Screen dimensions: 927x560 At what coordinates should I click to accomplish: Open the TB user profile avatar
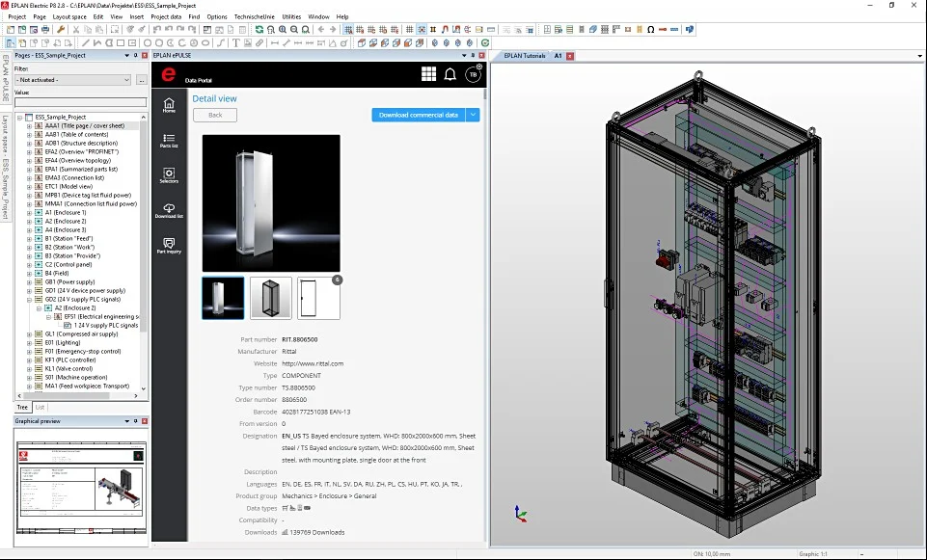pos(473,74)
